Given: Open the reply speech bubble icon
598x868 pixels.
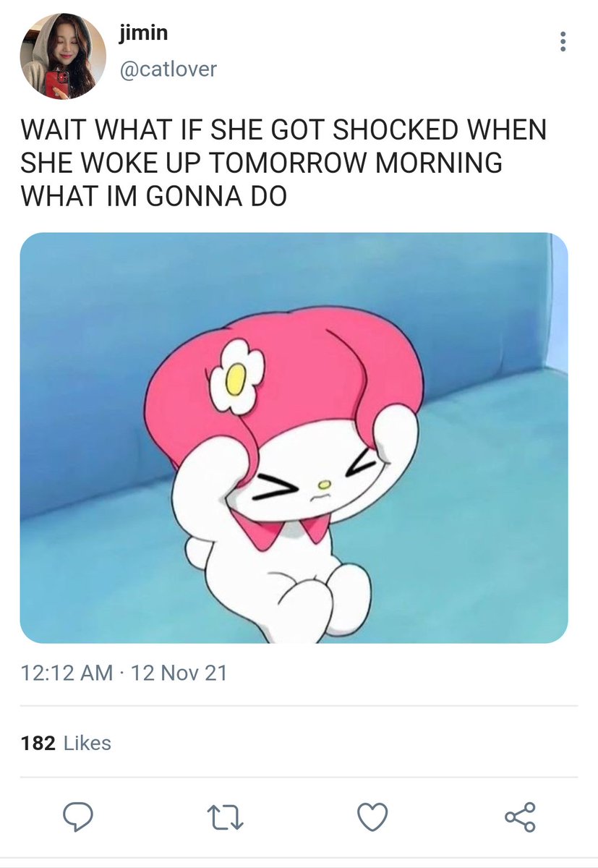Looking at the screenshot, I should pyautogui.click(x=78, y=817).
